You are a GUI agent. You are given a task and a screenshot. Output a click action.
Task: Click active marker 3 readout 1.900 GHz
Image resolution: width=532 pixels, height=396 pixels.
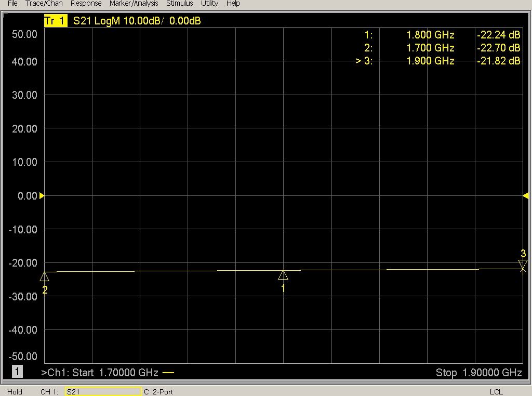pyautogui.click(x=437, y=61)
